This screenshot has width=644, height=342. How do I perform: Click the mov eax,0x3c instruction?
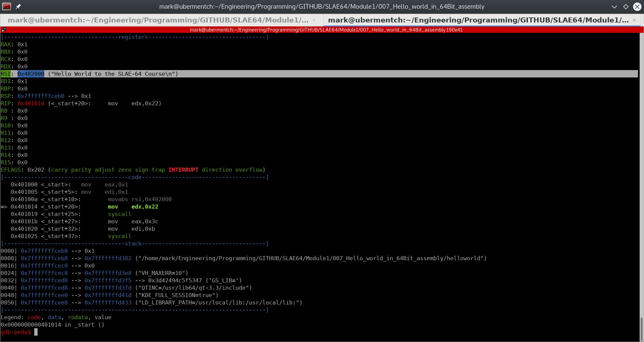(133, 221)
